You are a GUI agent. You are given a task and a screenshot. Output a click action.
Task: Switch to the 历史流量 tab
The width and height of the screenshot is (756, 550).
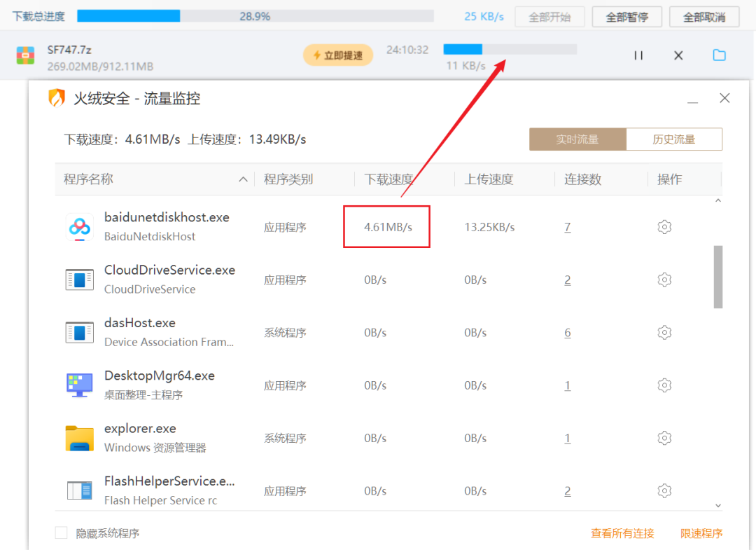point(673,139)
